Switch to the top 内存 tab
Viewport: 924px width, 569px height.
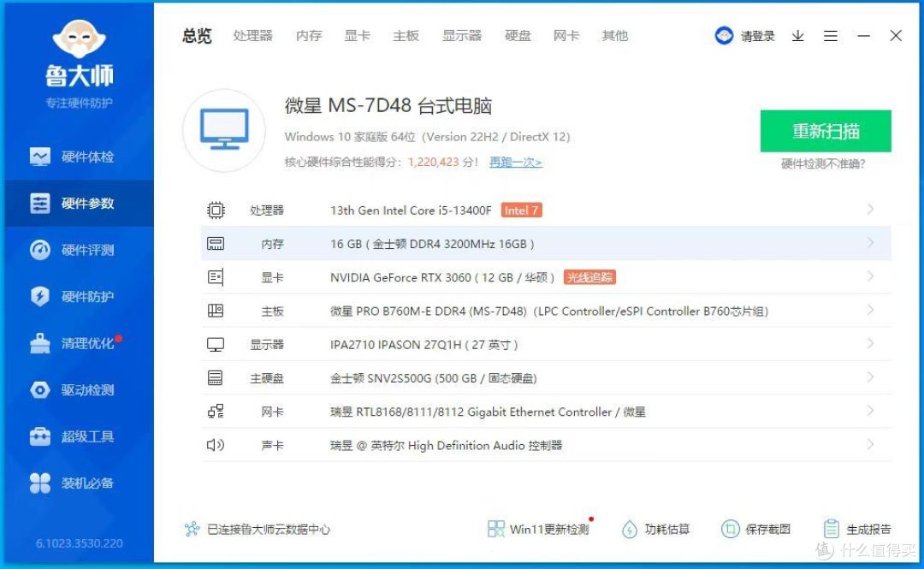(x=309, y=36)
